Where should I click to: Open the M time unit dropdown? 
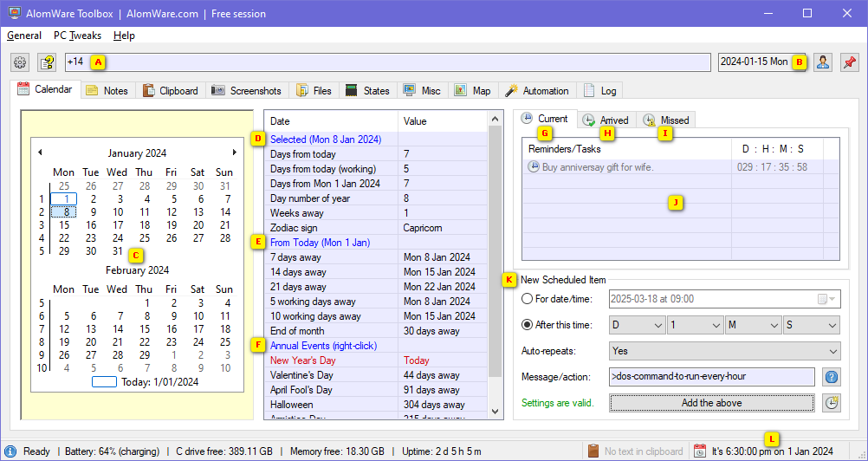(752, 325)
